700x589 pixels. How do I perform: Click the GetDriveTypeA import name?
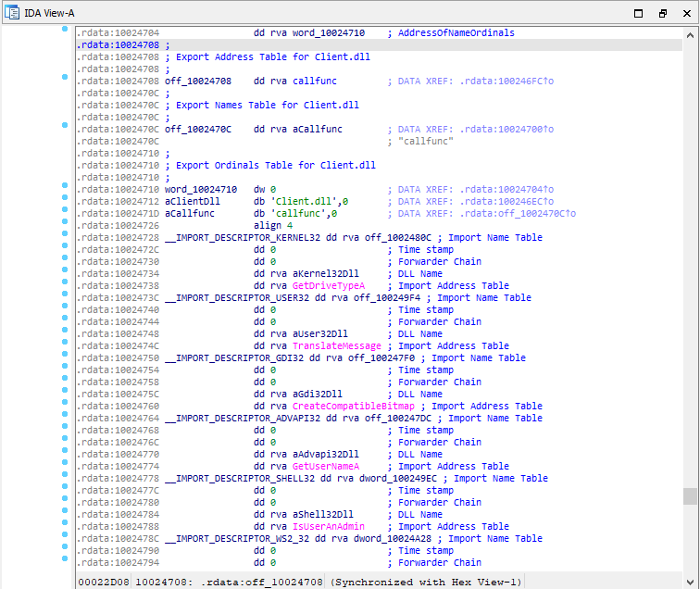(329, 286)
